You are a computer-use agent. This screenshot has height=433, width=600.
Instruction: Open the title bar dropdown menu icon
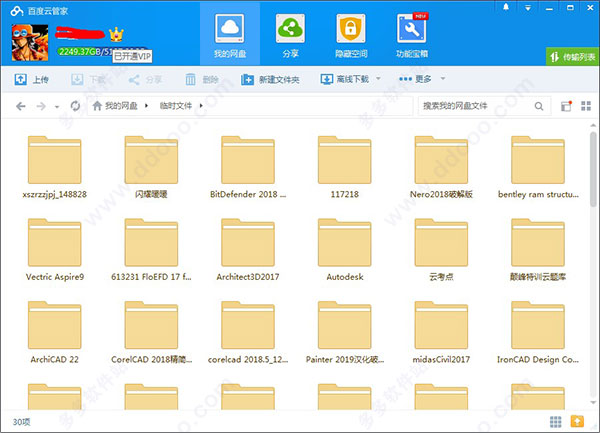click(528, 8)
